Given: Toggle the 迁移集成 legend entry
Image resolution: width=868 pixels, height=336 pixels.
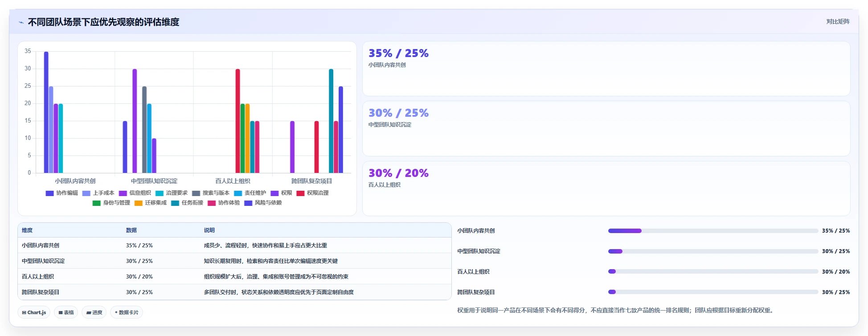Looking at the screenshot, I should click(151, 203).
